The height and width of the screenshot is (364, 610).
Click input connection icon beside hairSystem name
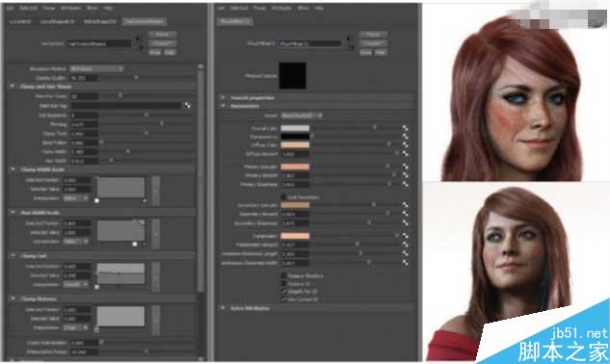[138, 39]
